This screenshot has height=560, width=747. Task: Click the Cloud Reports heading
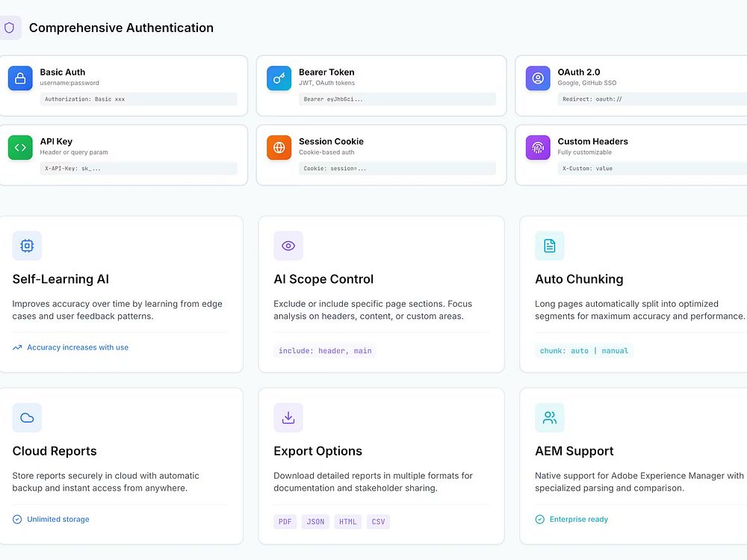55,451
